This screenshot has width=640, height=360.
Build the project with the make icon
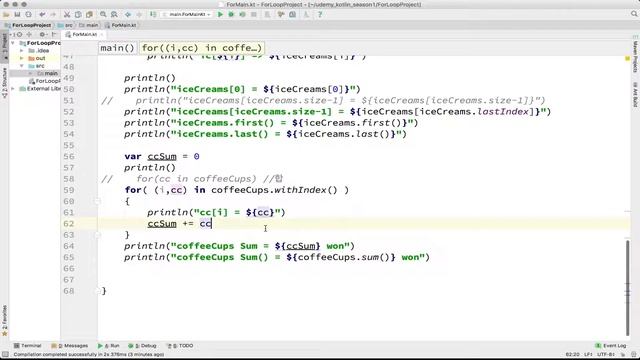point(153,15)
